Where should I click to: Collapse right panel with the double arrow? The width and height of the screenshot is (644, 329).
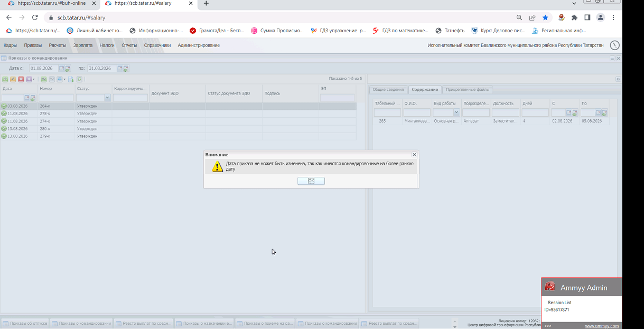618,79
